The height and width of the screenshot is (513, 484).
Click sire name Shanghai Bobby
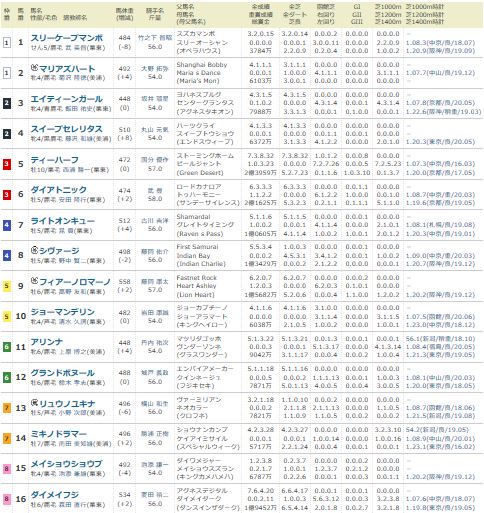pos(202,65)
